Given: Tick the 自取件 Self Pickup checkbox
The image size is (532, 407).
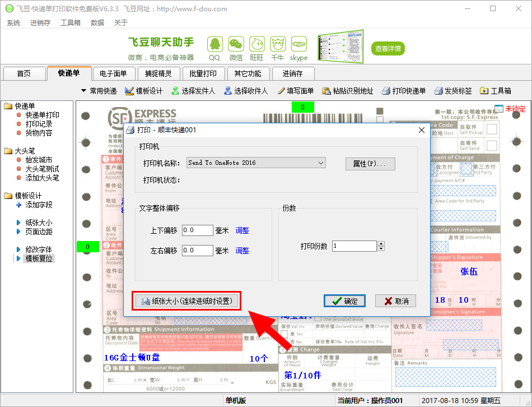Looking at the screenshot, I should 492,129.
